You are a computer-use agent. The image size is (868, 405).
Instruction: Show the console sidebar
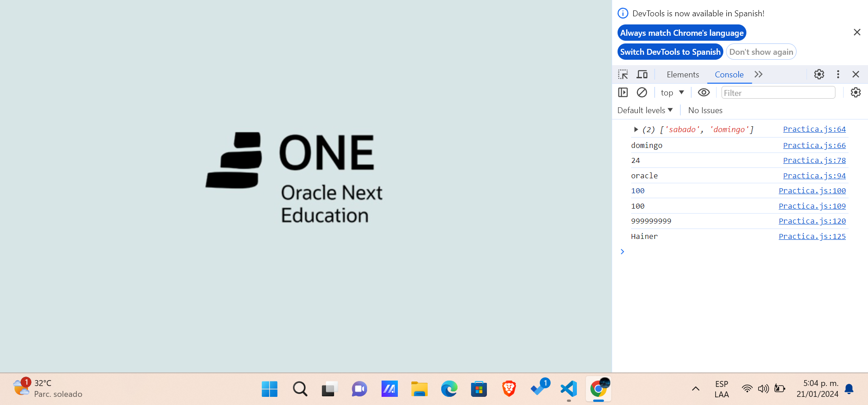coord(623,92)
